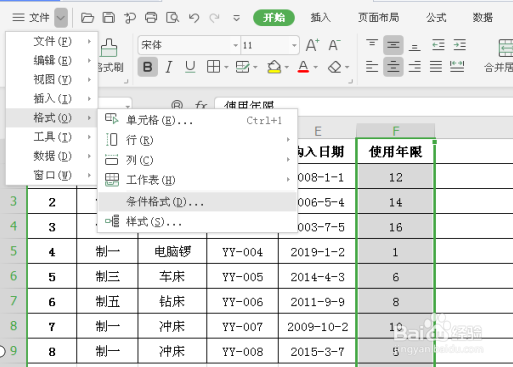513x367 pixels.
Task: Toggle underline formatting
Action: point(190,67)
